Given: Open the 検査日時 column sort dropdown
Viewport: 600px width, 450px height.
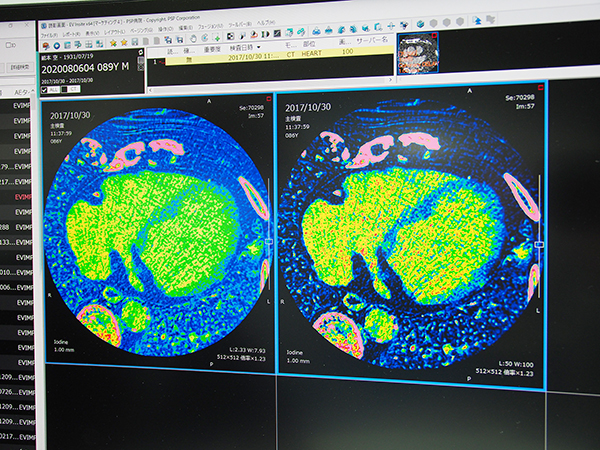Looking at the screenshot, I should (259, 47).
